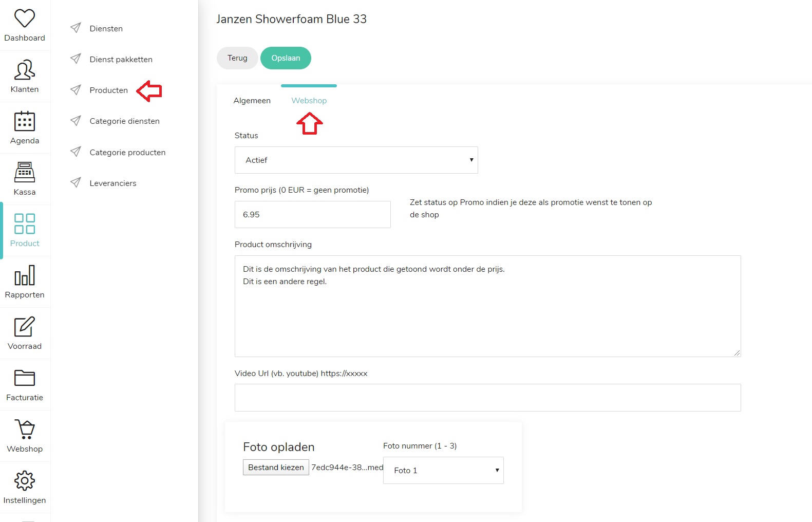Viewport: 812px width, 522px height.
Task: Switch to the Algemeen tab
Action: point(252,101)
